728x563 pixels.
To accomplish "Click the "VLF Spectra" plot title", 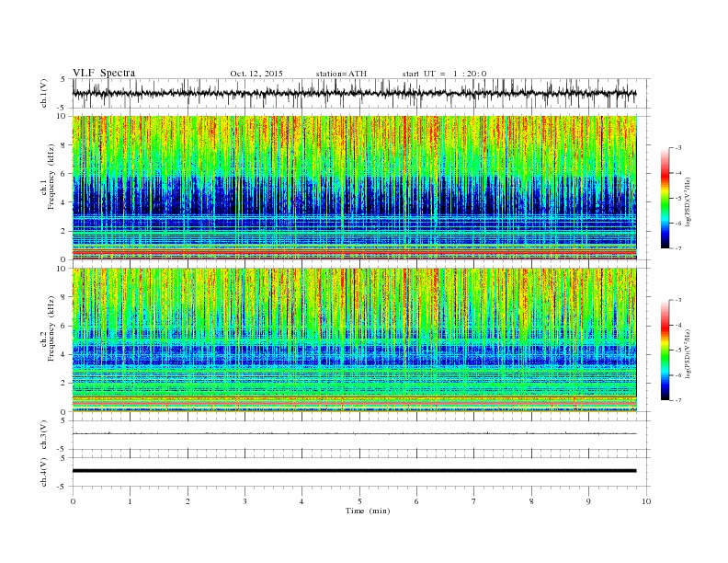I will tap(104, 73).
